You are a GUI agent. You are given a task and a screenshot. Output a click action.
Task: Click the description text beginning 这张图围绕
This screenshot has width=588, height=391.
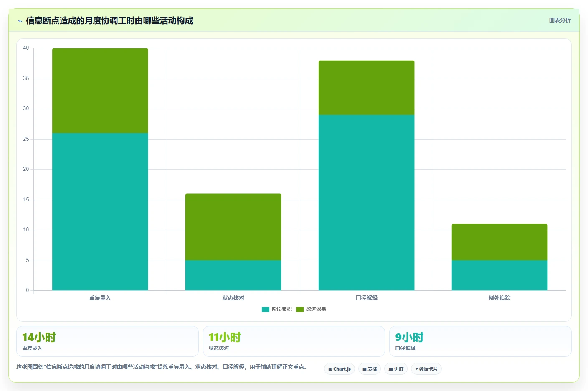pos(162,367)
